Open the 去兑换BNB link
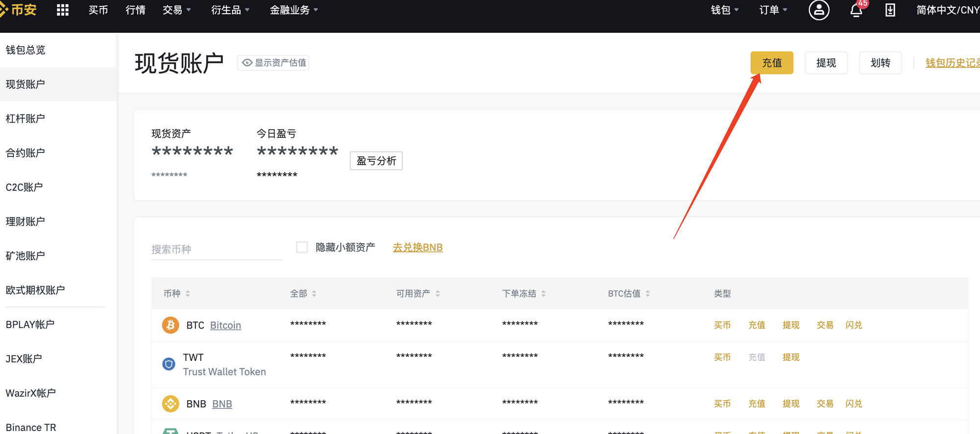Image resolution: width=980 pixels, height=434 pixels. (417, 247)
